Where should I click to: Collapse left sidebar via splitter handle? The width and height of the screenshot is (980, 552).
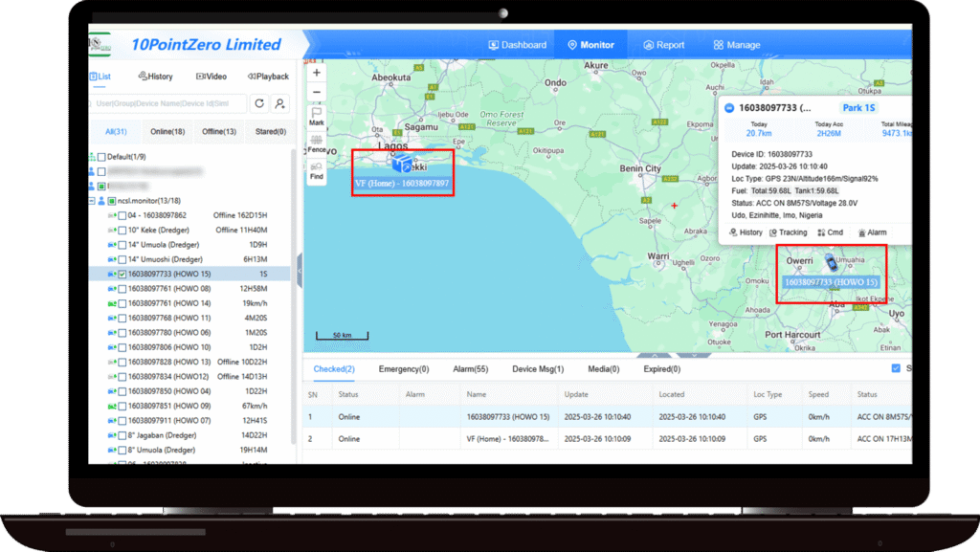click(x=300, y=271)
